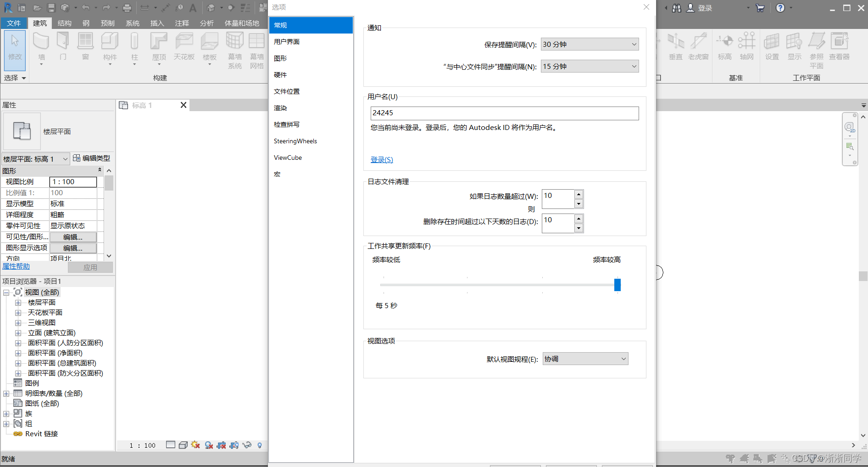
Task: Click 编辑... button for 可见性/图形
Action: pyautogui.click(x=73, y=237)
